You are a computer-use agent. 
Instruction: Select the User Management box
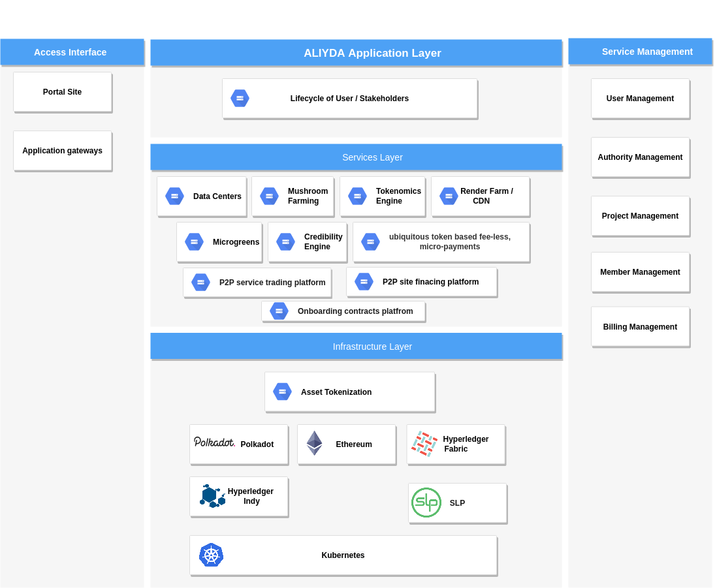(640, 99)
